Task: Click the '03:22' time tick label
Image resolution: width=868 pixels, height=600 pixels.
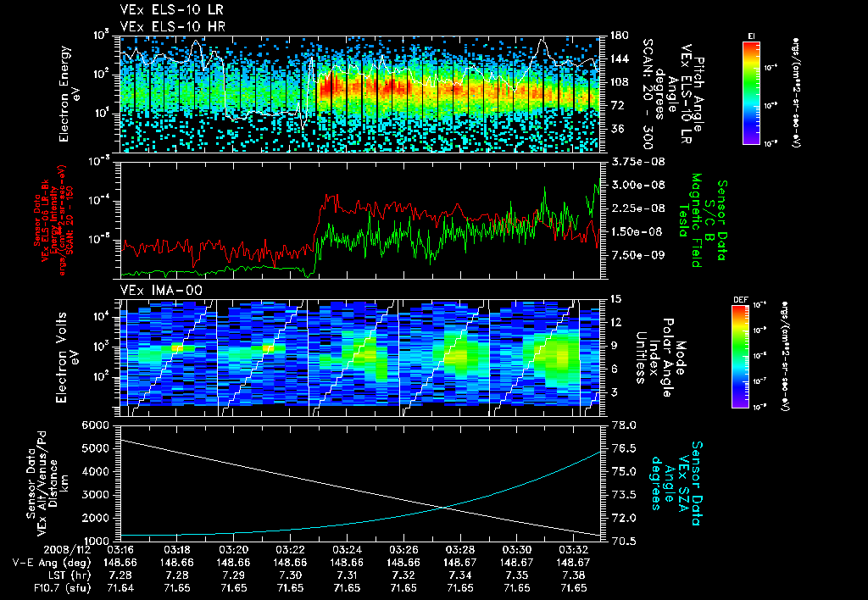Action: click(x=290, y=550)
